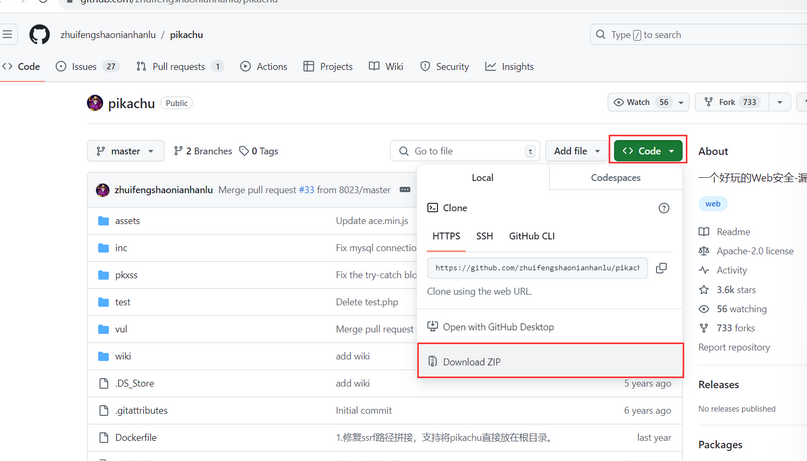
Task: Click the .DS_Store file icon
Action: 103,383
